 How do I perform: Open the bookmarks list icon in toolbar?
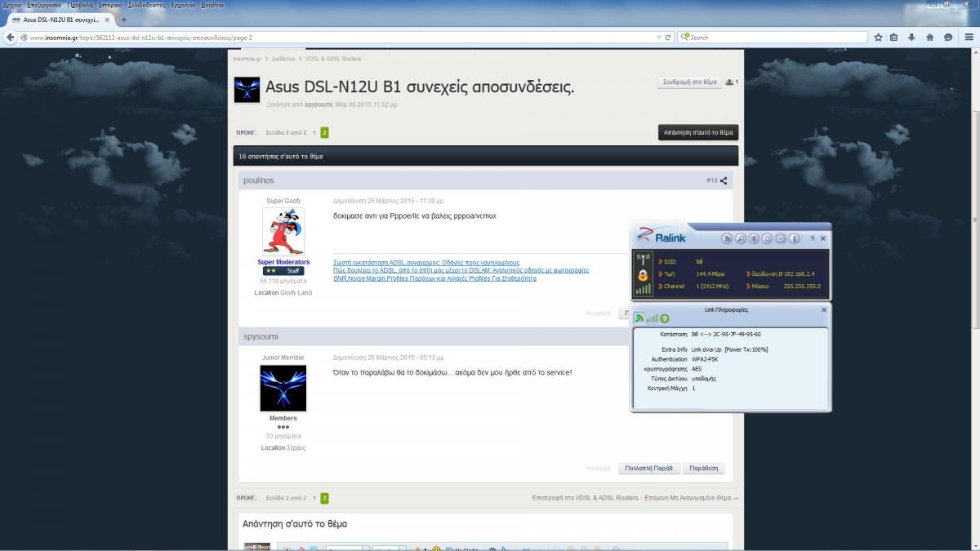894,37
